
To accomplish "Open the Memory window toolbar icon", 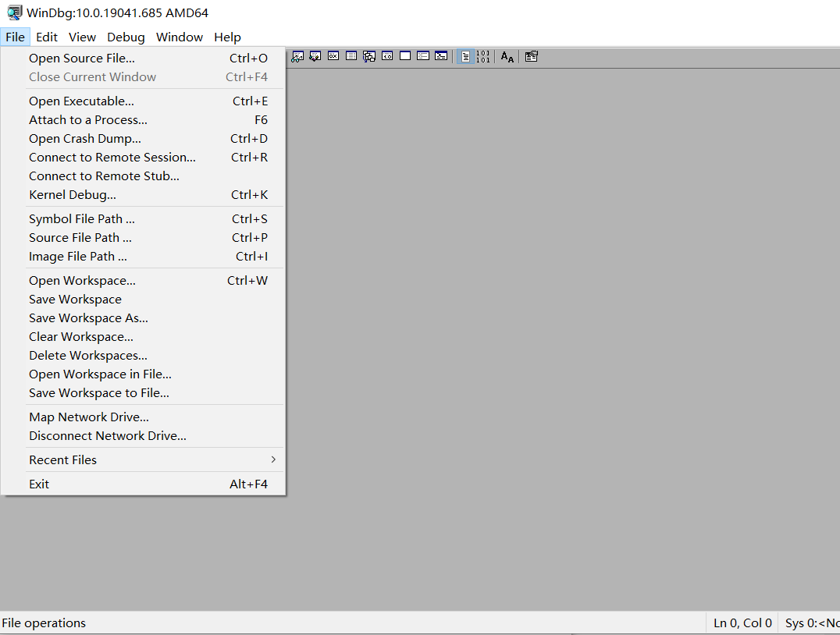I will (x=351, y=56).
